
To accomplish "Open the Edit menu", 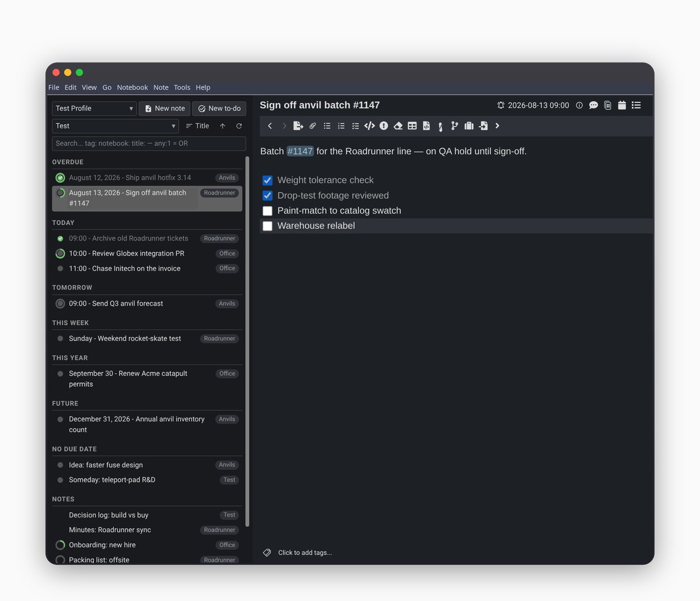I will coord(71,88).
